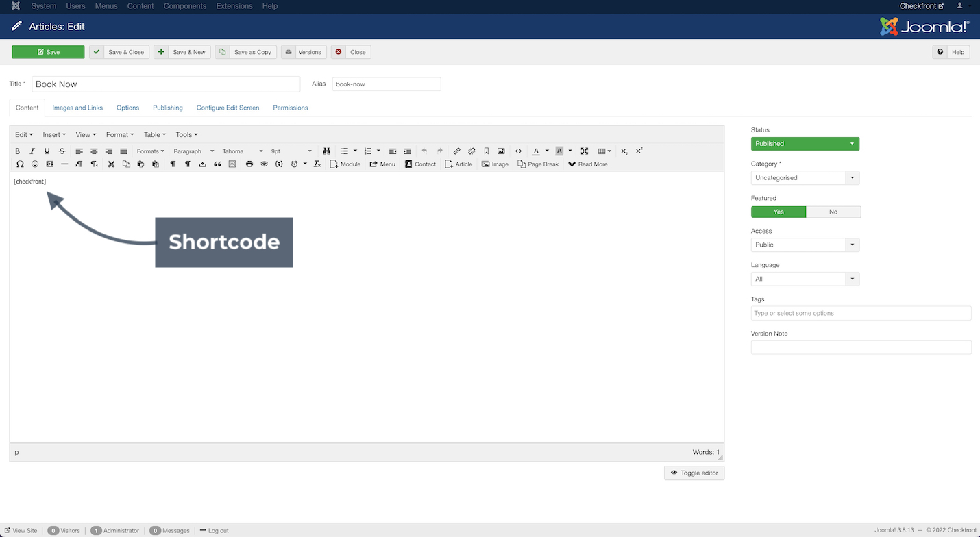
Task: Pick a text background highlight color
Action: click(559, 151)
